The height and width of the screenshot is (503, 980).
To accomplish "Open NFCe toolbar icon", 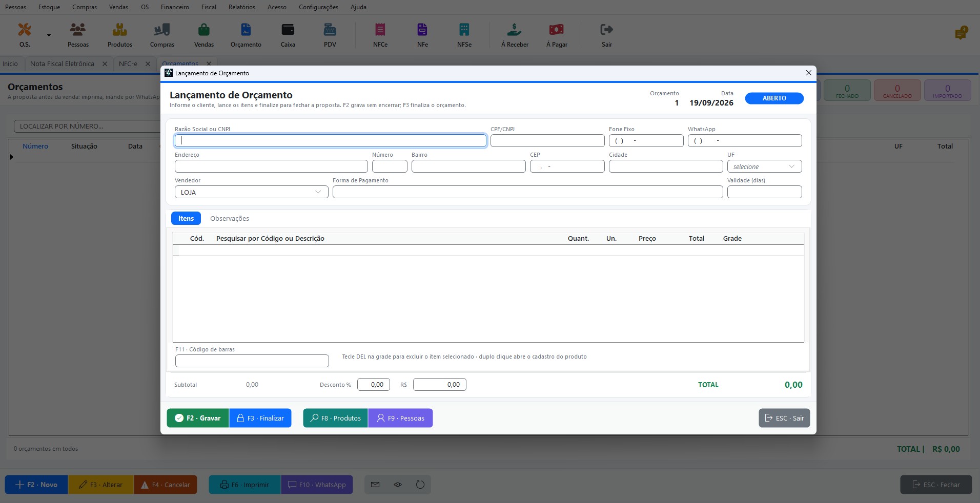I will tap(380, 34).
